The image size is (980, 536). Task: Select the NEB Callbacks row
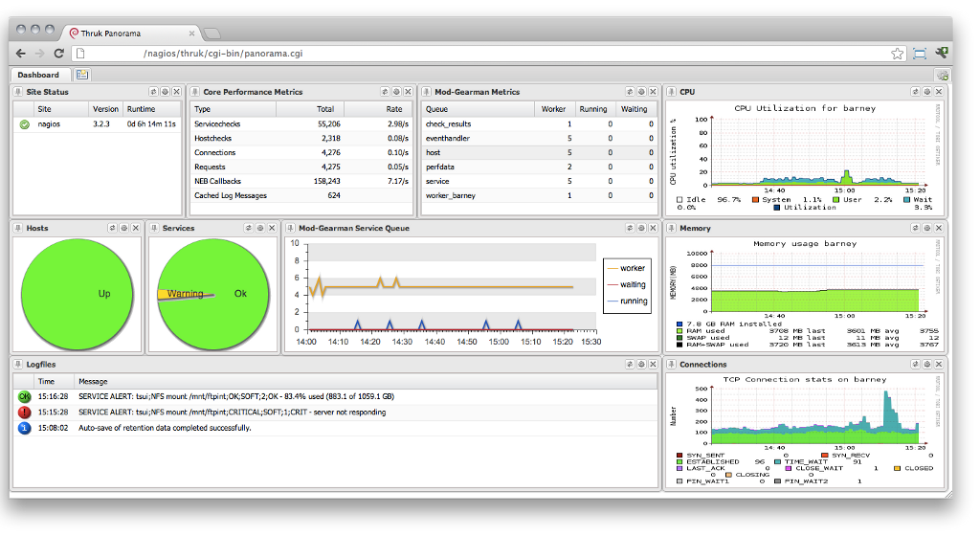point(301,181)
